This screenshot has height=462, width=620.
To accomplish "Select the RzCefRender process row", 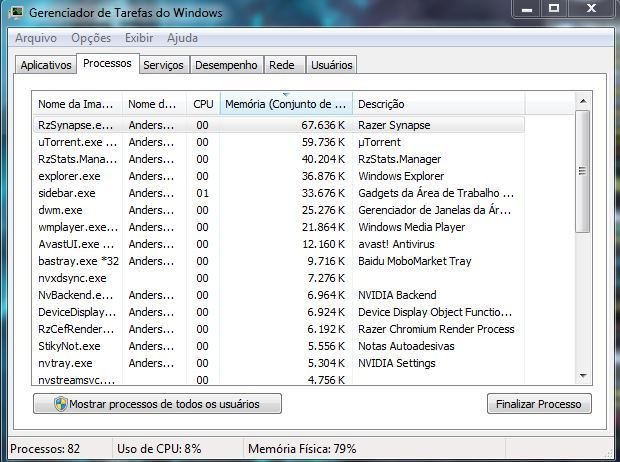I will [278, 329].
